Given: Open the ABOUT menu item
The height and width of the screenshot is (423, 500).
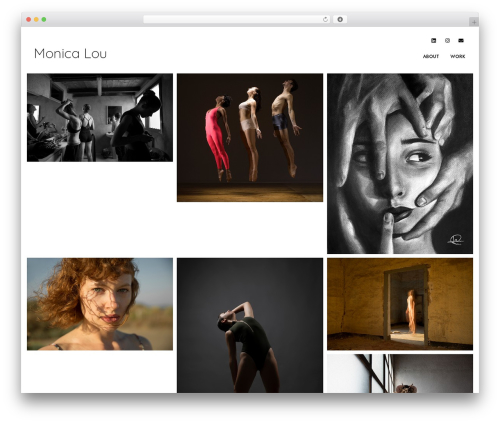Looking at the screenshot, I should click(431, 56).
